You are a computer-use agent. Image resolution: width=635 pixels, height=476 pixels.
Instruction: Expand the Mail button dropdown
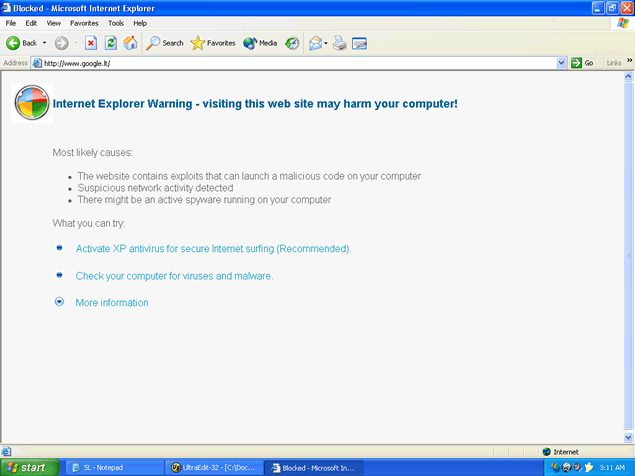326,43
